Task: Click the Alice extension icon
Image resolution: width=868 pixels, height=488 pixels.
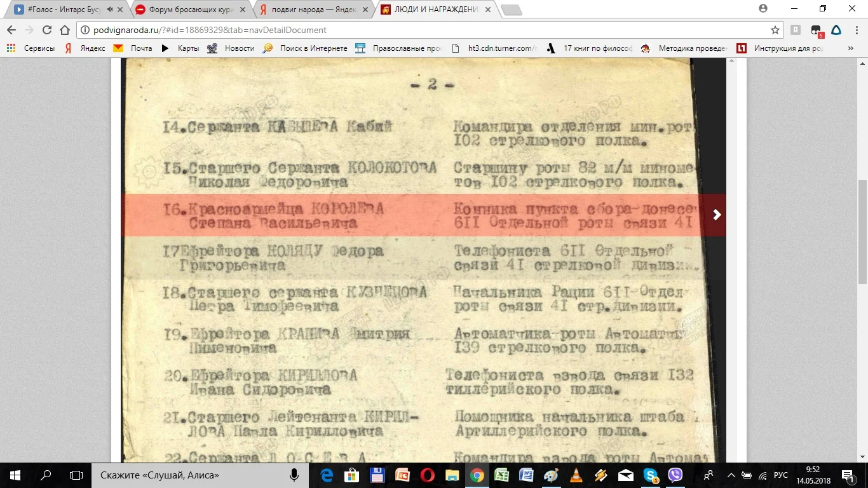Action: [836, 30]
